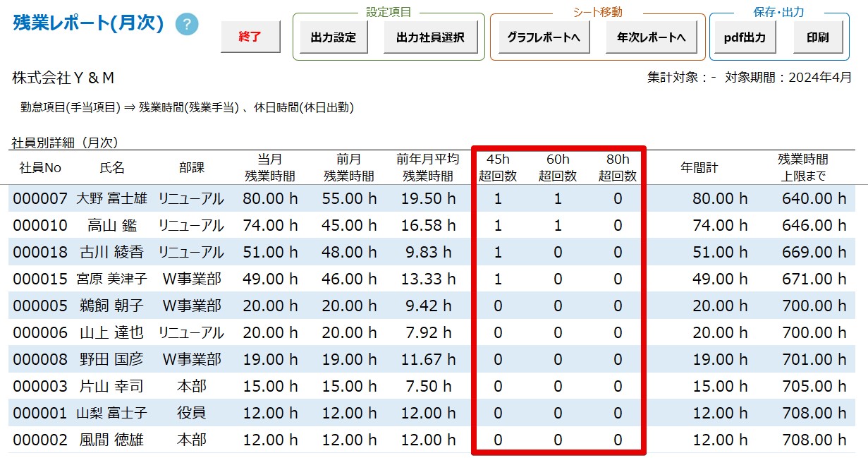The image size is (868, 458).
Task: Click the 印刷 print button
Action: tap(817, 37)
